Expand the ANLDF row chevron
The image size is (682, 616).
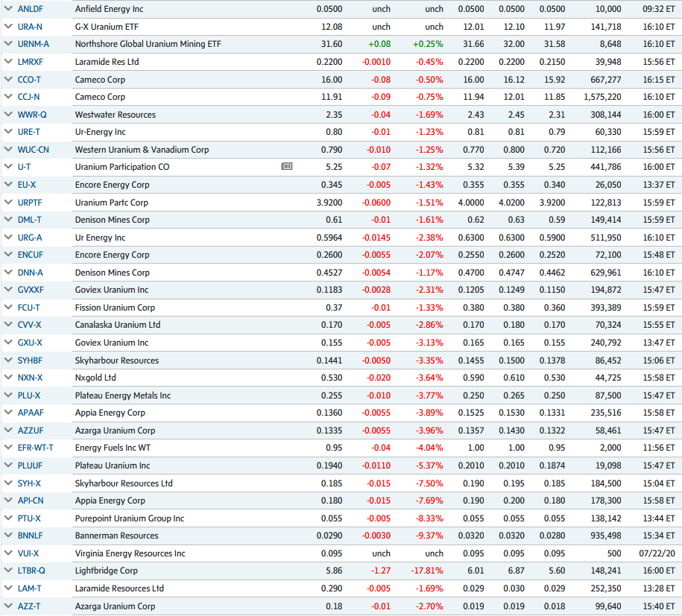8,9
